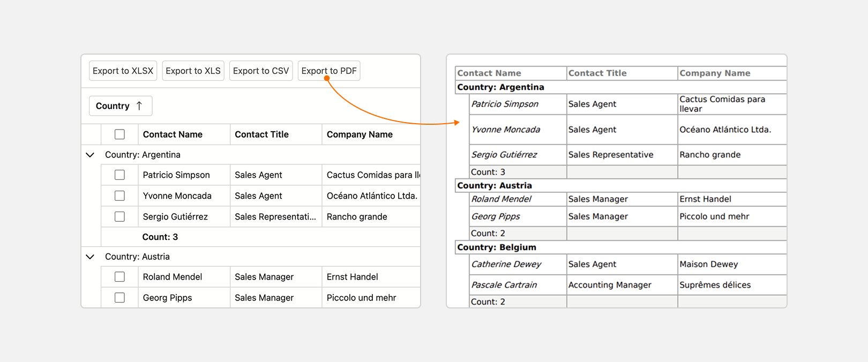Click the Export to XLSX button
The height and width of the screenshot is (362, 868).
pyautogui.click(x=123, y=71)
